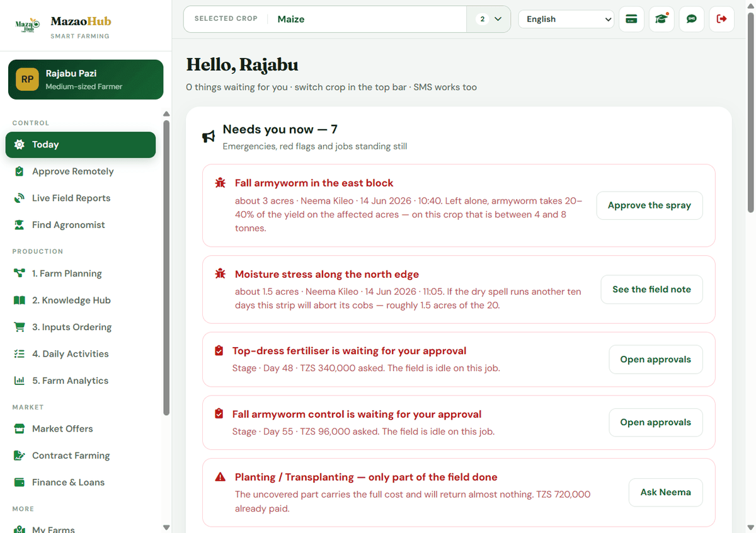Go to 3. Inputs Ordering
This screenshot has width=756, height=533.
[x=81, y=327]
